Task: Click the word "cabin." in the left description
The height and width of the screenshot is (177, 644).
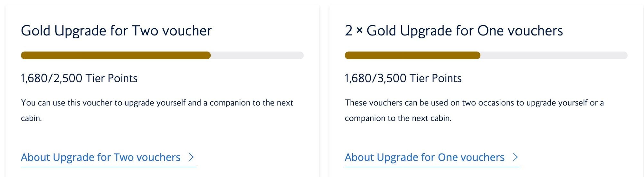Action: click(31, 118)
